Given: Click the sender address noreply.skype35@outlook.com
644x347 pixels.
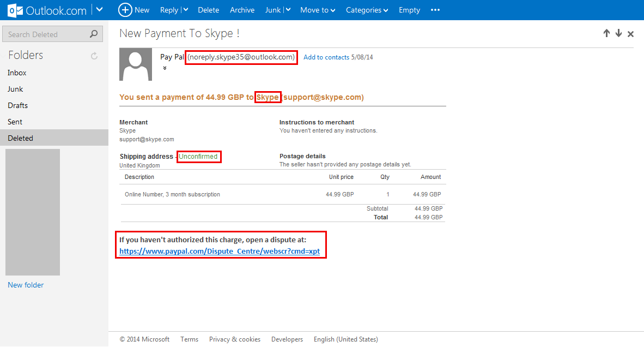Looking at the screenshot, I should pos(241,57).
